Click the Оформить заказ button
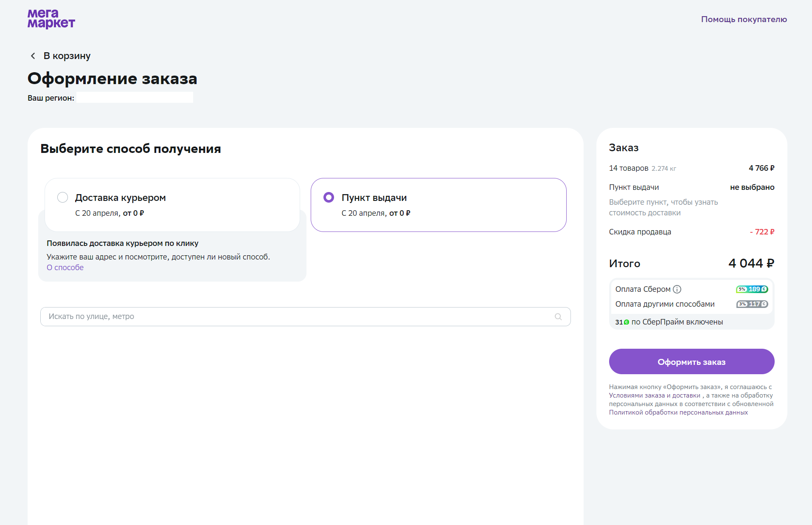The width and height of the screenshot is (812, 525). coord(691,361)
